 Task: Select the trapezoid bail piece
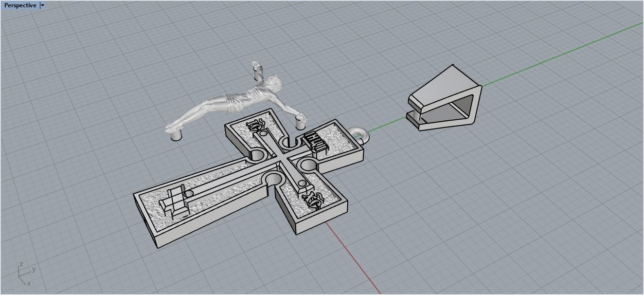point(445,98)
